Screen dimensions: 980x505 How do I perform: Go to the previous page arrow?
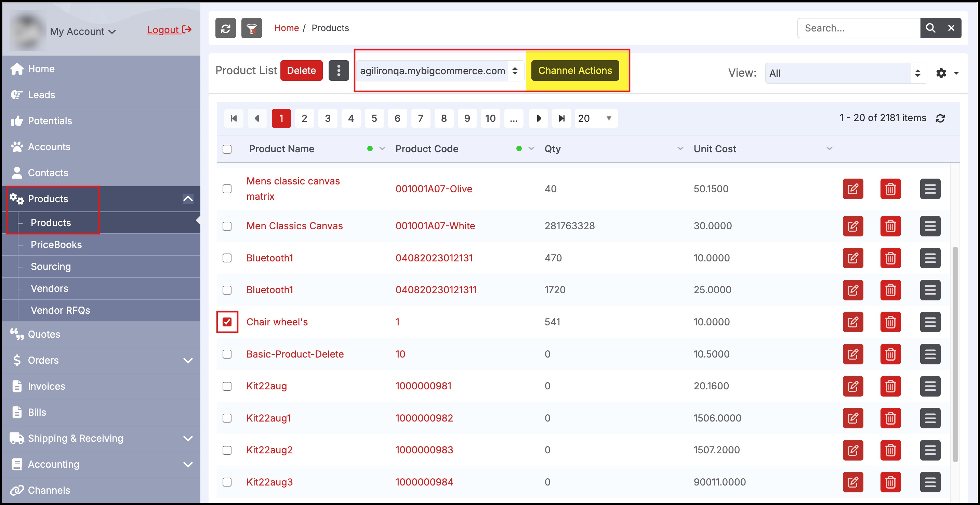(x=257, y=118)
